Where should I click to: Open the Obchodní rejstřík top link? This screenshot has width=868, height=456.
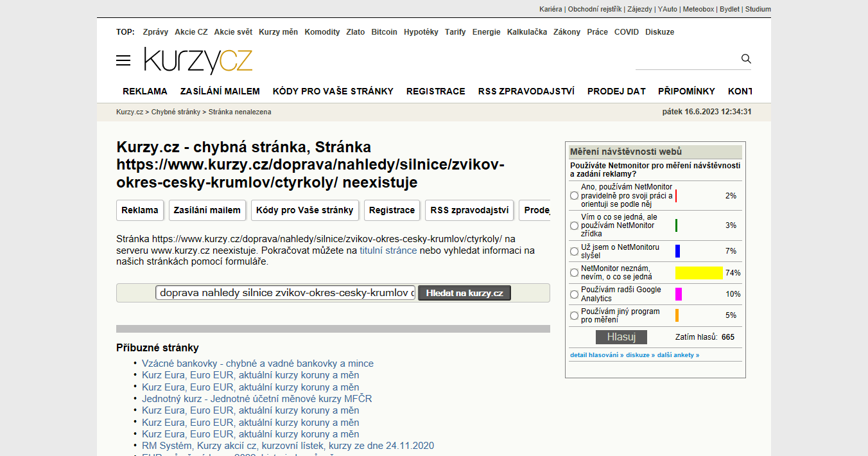pyautogui.click(x=595, y=9)
